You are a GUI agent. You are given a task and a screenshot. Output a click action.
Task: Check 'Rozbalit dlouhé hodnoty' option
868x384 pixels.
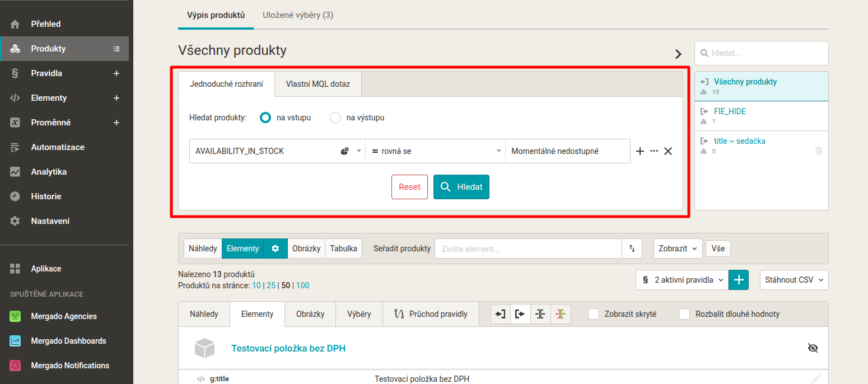[684, 314]
